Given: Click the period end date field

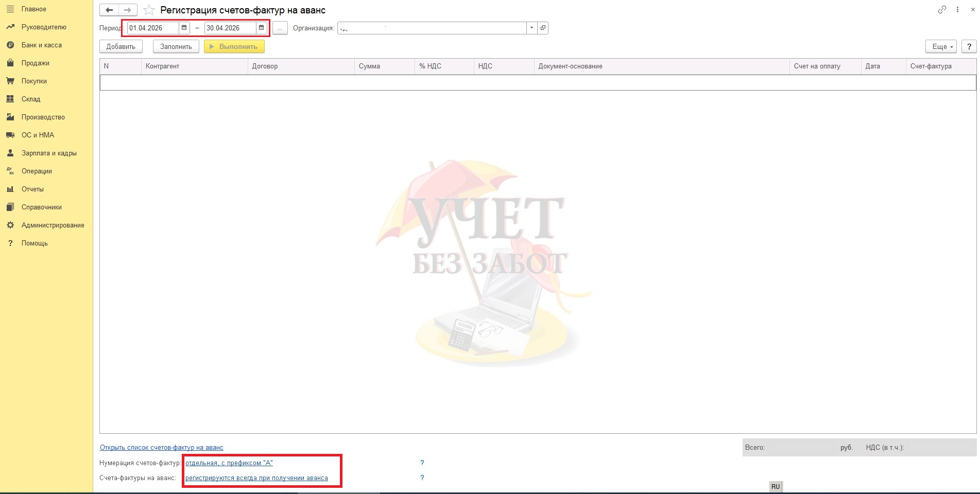Looking at the screenshot, I should tap(231, 28).
